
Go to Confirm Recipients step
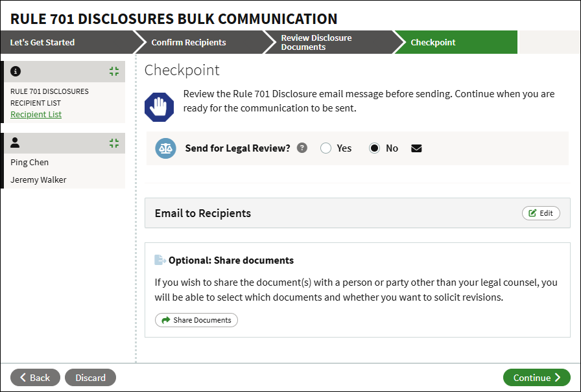coord(189,43)
